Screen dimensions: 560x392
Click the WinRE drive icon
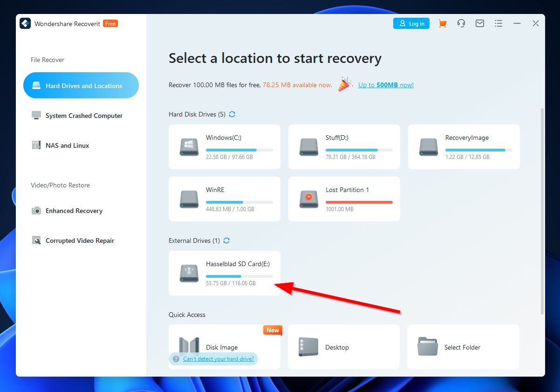pos(189,199)
